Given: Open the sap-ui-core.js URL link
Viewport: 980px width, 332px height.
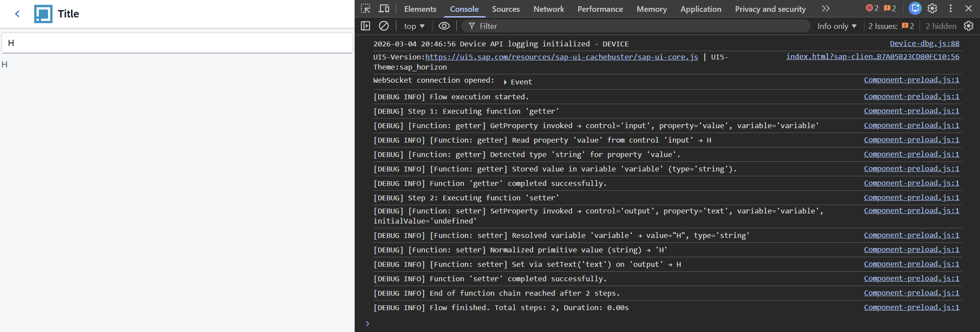Looking at the screenshot, I should [x=562, y=57].
